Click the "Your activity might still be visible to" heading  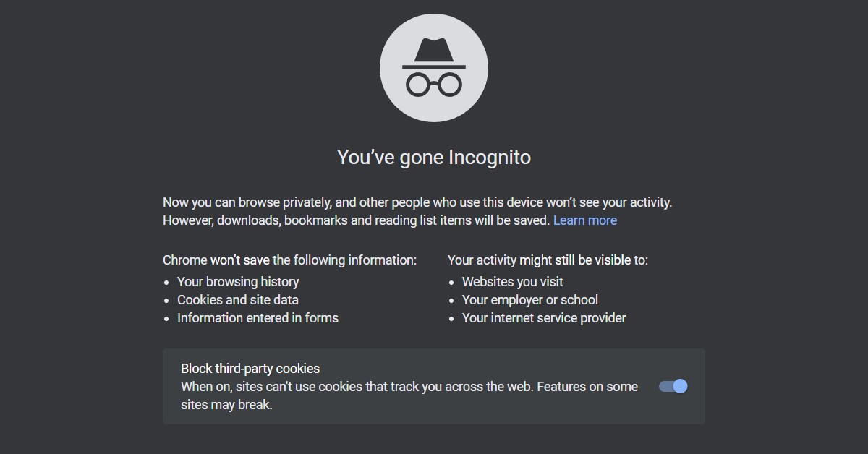(x=548, y=260)
